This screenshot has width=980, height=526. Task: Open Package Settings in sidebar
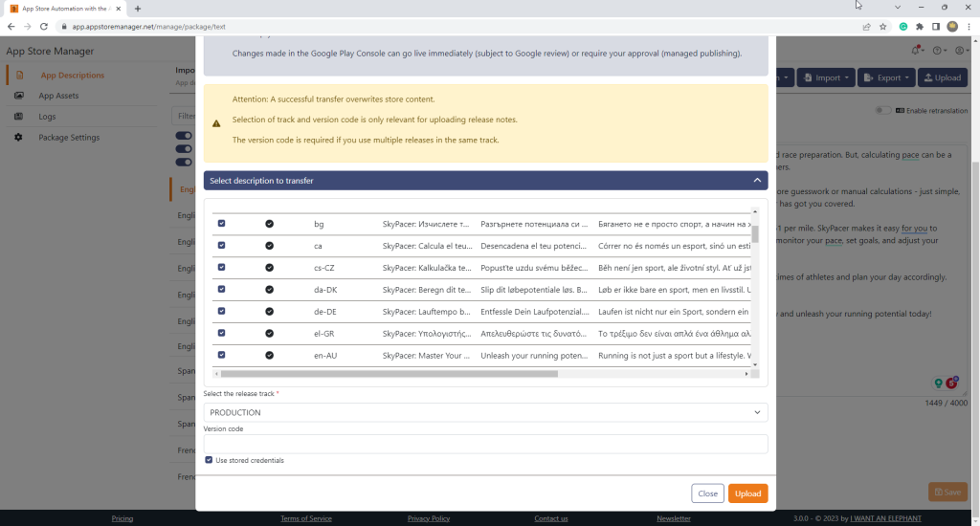click(69, 138)
